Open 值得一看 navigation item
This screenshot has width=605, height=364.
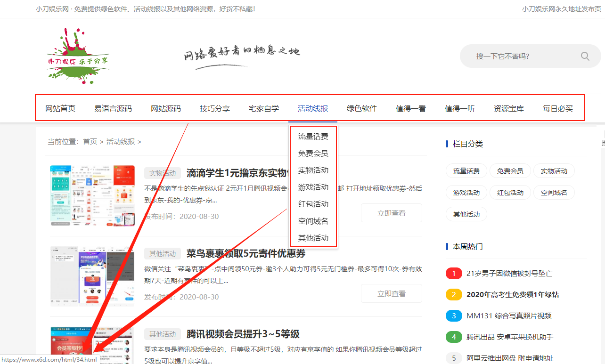point(411,109)
